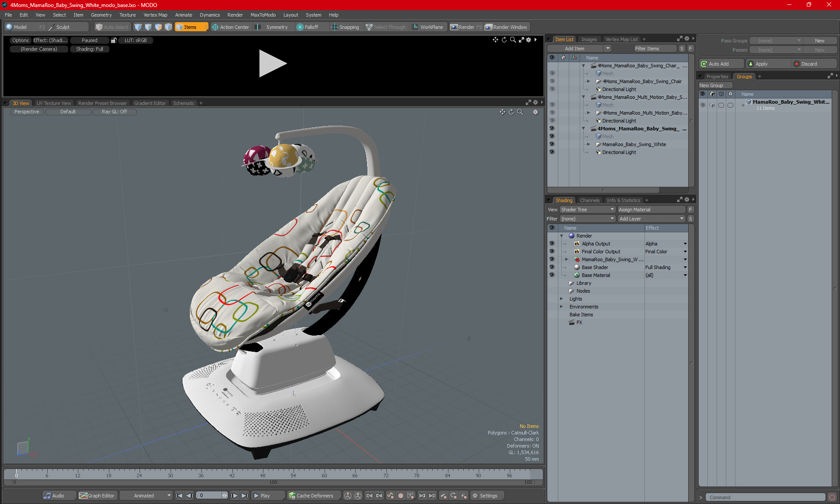Image resolution: width=840 pixels, height=504 pixels.
Task: Click 3D viewport pan move icon
Action: coord(502,112)
